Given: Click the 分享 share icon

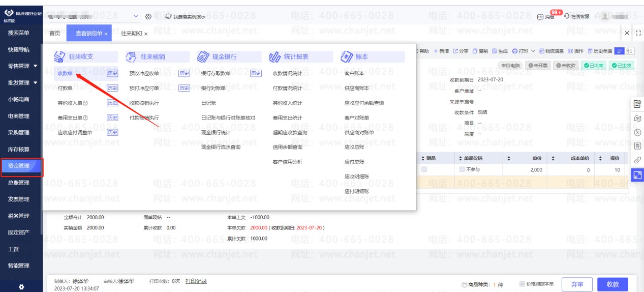Looking at the screenshot, I should coord(455,51).
